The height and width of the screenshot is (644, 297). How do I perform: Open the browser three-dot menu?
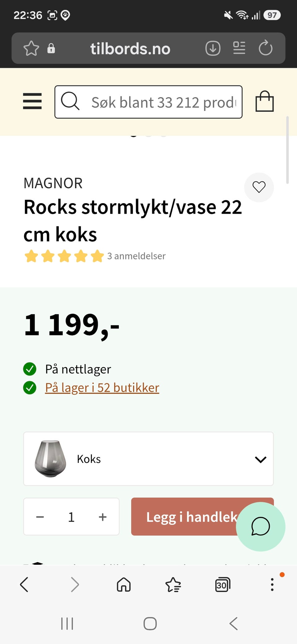click(272, 585)
